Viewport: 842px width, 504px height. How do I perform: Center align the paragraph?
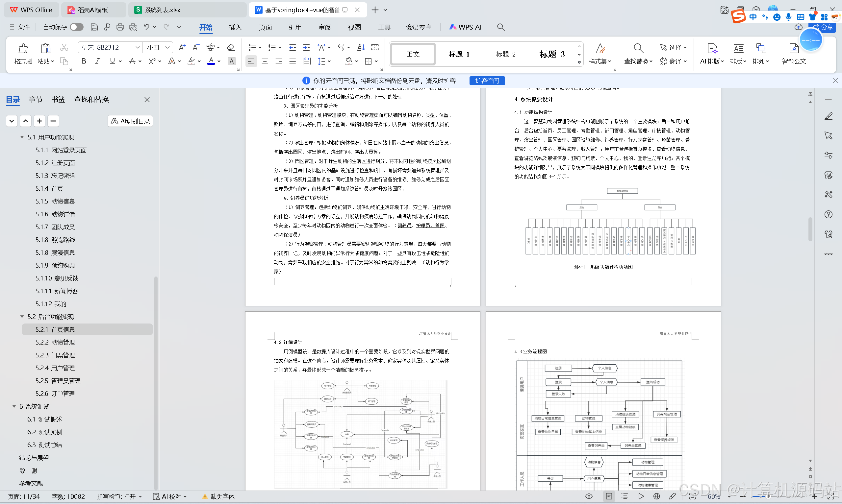point(265,61)
